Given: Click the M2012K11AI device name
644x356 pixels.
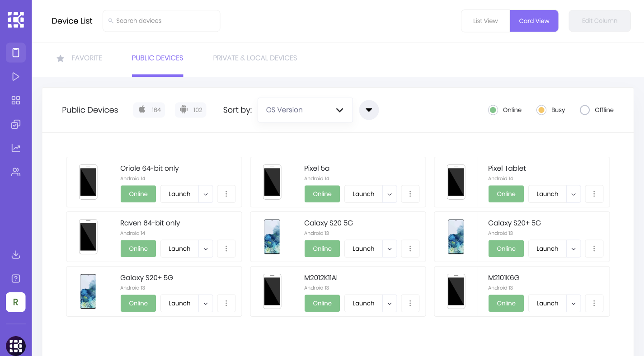Looking at the screenshot, I should tap(321, 277).
